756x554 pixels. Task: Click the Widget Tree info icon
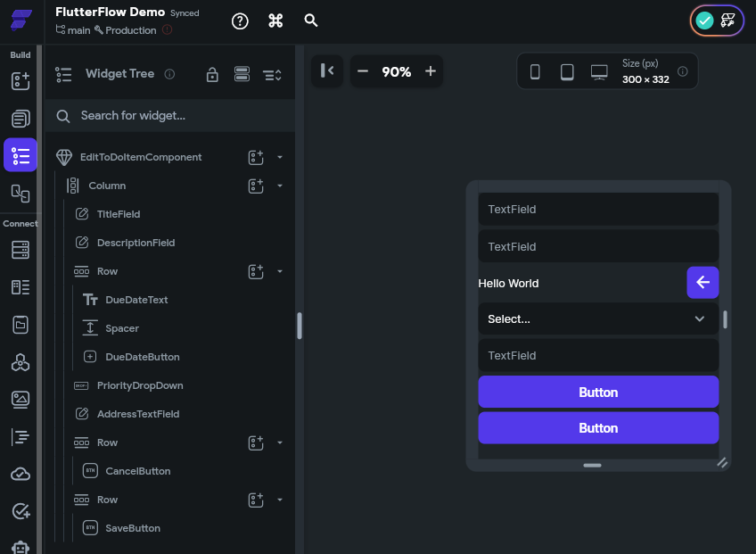[x=169, y=74]
